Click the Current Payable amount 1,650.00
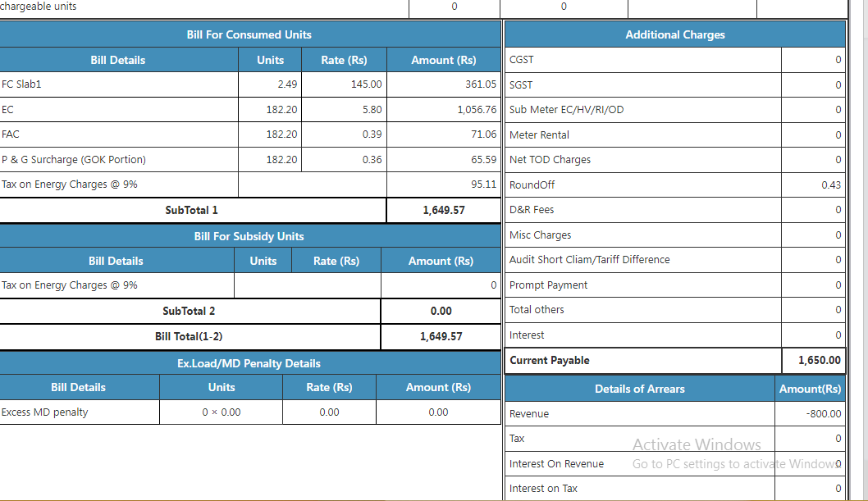The width and height of the screenshot is (868, 501). [x=819, y=361]
